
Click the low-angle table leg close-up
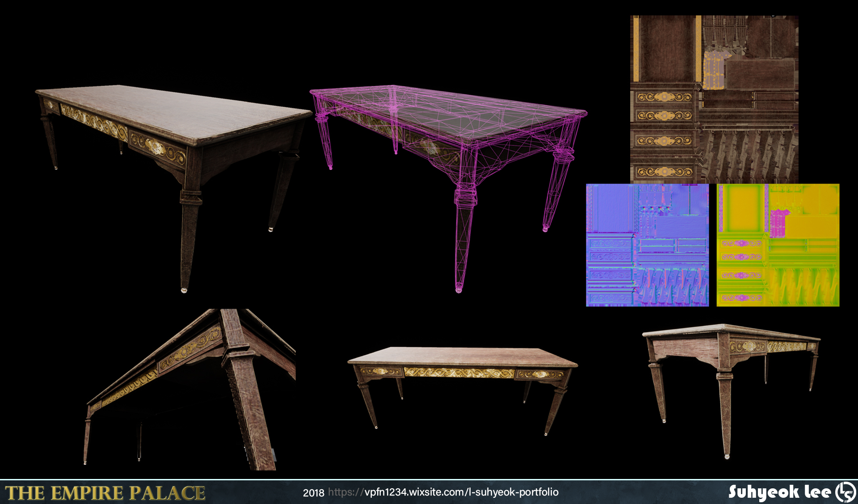(x=190, y=389)
